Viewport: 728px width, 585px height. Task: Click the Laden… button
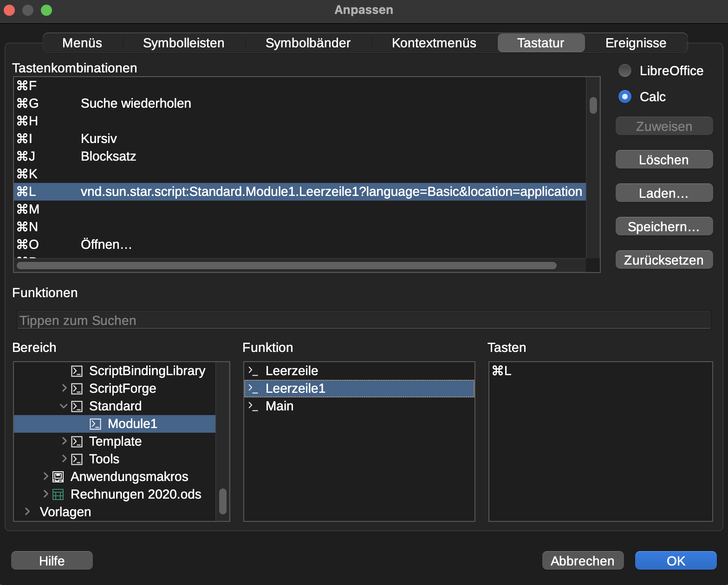point(664,193)
